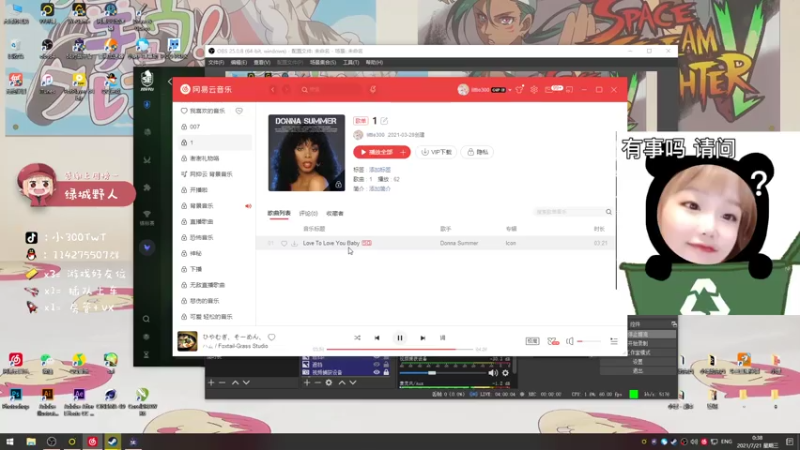Open the lyrics button in player

[x=442, y=338]
